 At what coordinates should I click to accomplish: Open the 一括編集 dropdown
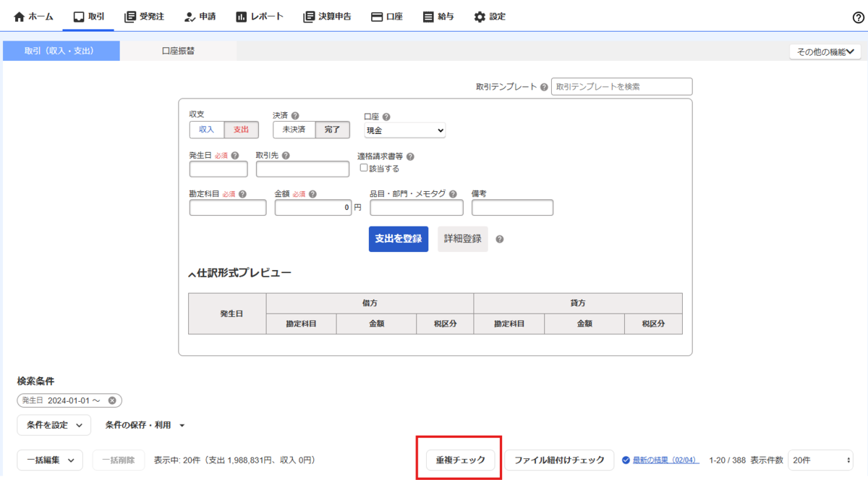point(50,460)
